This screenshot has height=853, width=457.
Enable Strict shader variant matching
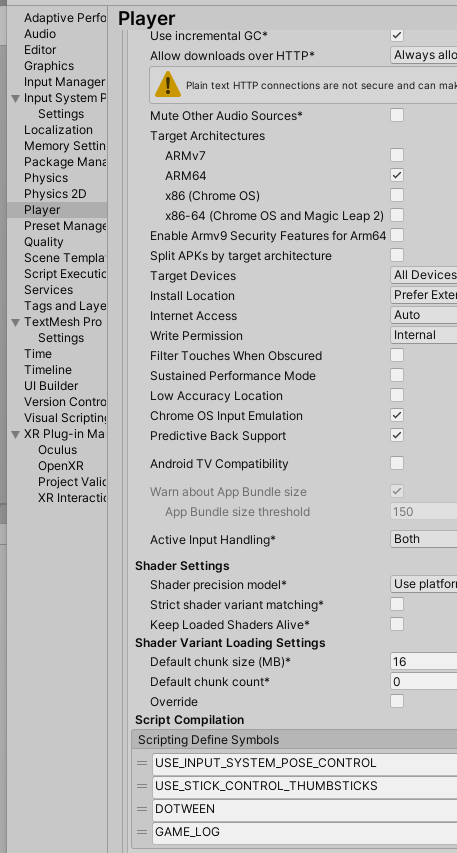tap(397, 604)
